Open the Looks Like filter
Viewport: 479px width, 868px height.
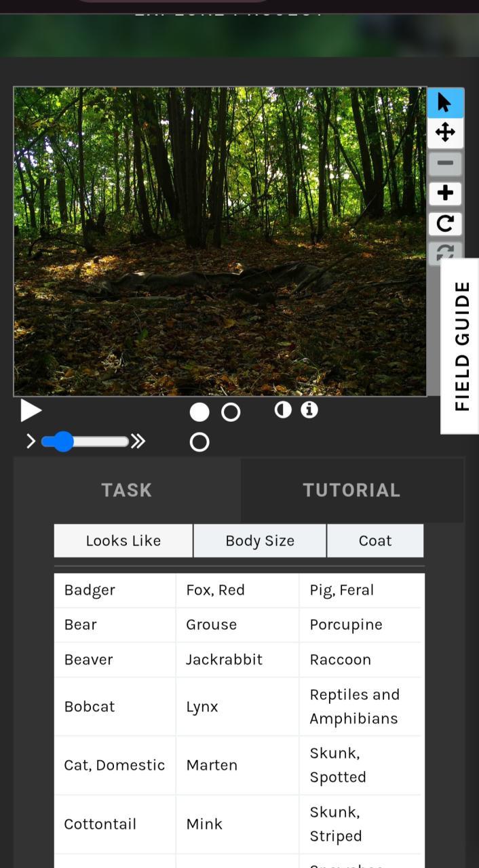[x=123, y=540]
